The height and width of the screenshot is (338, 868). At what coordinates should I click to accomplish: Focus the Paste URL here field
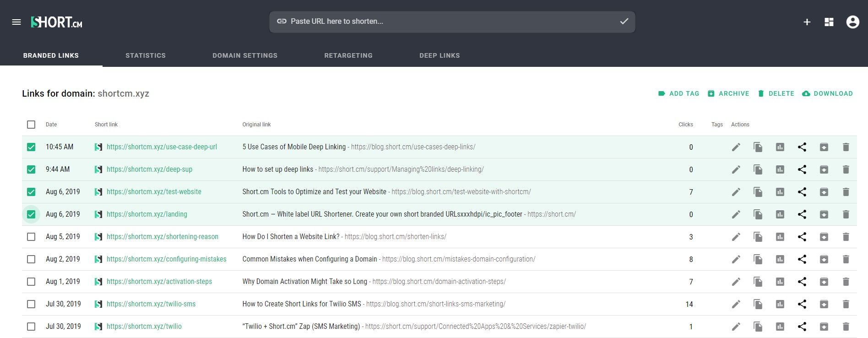(452, 22)
